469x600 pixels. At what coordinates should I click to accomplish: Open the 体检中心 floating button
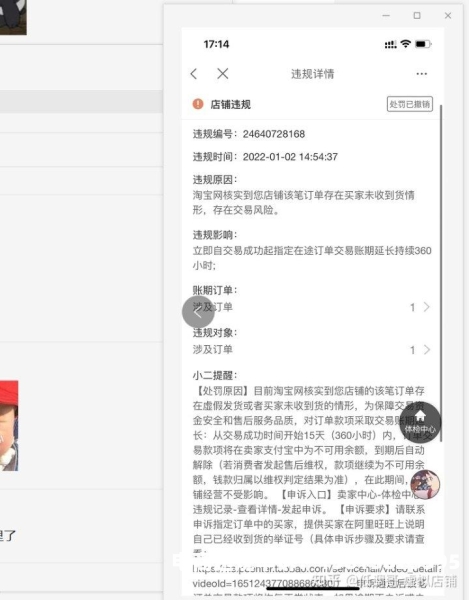click(420, 422)
